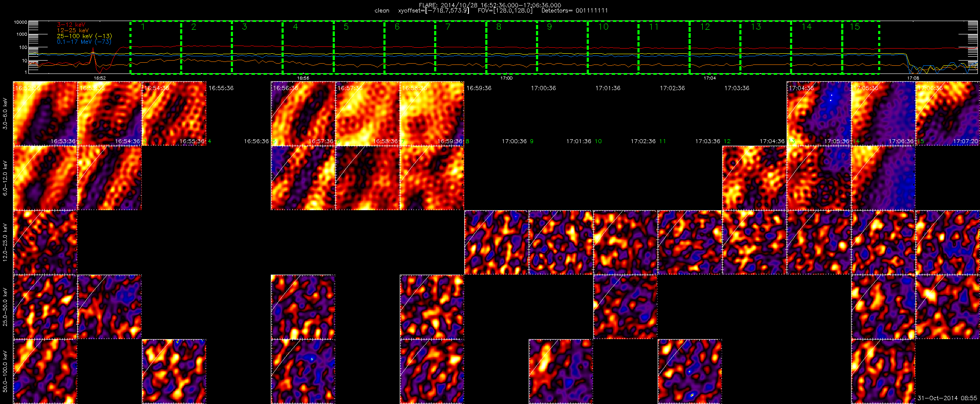This screenshot has width=980, height=404.
Task: Select the 6-12 keV image starting 16:58:36
Action: pyautogui.click(x=432, y=178)
